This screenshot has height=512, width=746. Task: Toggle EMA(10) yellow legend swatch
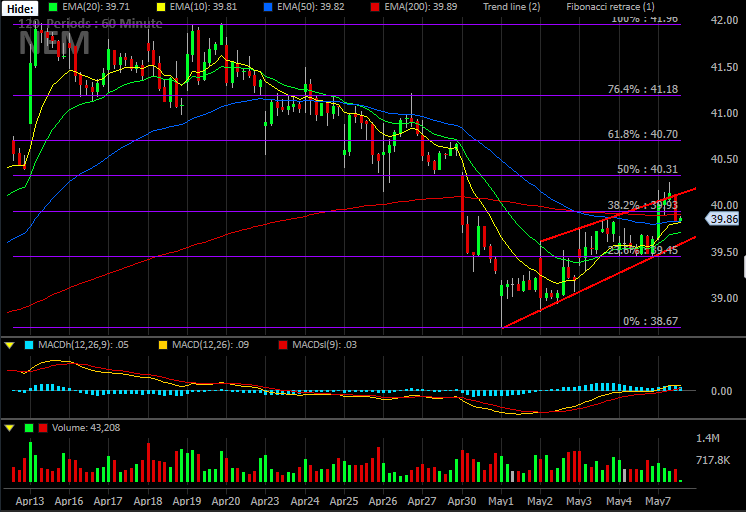161,7
